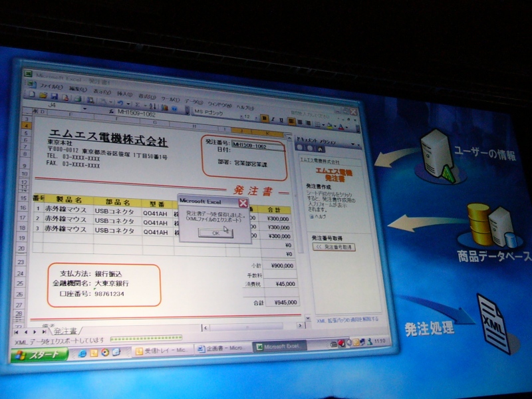
Task: Click the Sort ascending icon
Action: 153,106
